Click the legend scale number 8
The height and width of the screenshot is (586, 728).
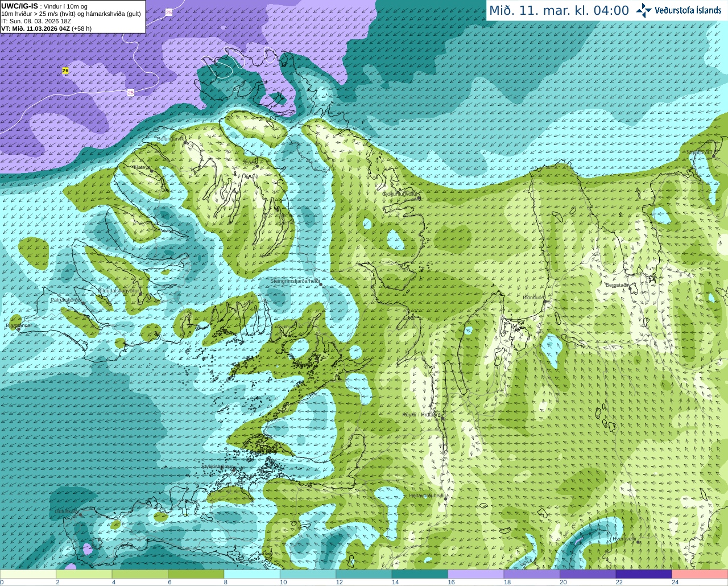tap(226, 582)
